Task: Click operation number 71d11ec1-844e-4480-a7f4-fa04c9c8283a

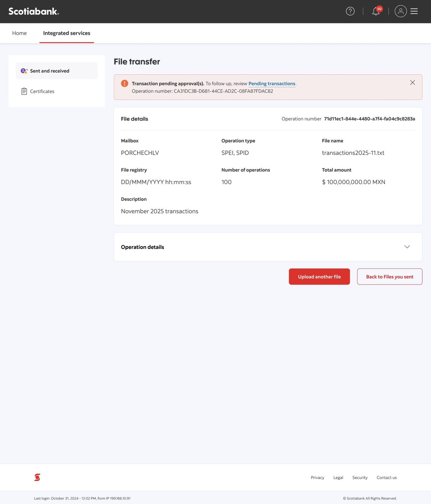Action: click(370, 119)
